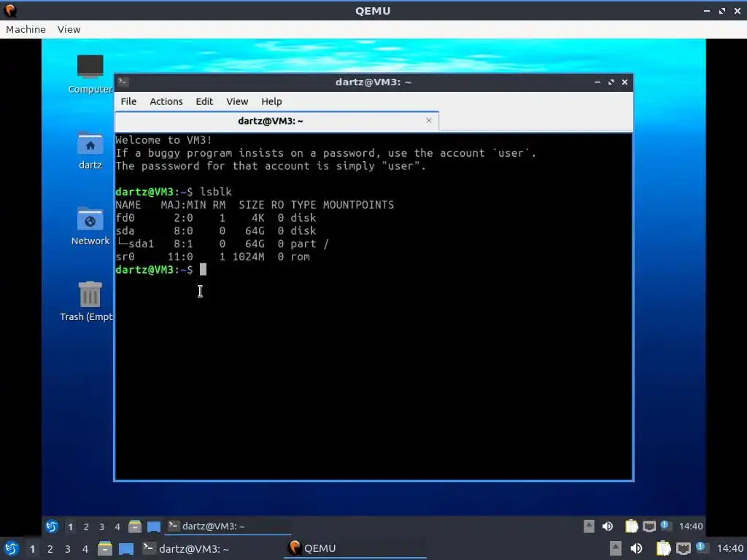
Task: Switch to workspace 4 on the host panel
Action: pyautogui.click(x=85, y=549)
